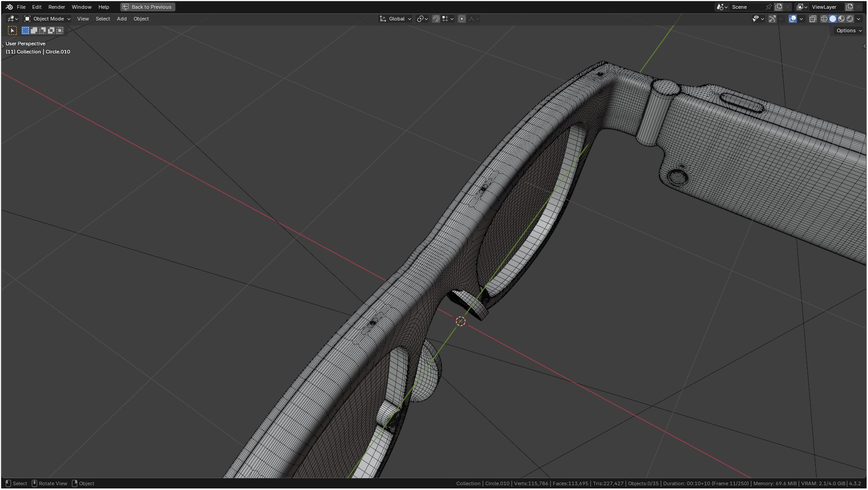
Task: Switch to solid viewport shading
Action: click(x=833, y=19)
